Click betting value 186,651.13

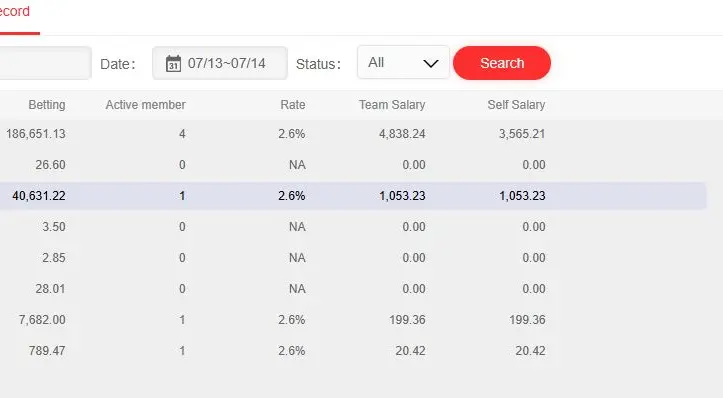click(x=36, y=134)
